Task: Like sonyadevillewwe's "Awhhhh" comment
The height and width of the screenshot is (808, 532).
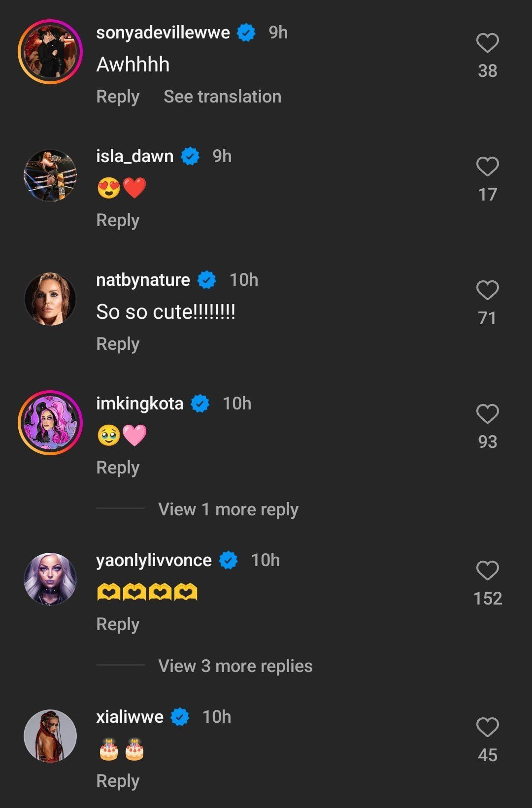Action: click(487, 43)
